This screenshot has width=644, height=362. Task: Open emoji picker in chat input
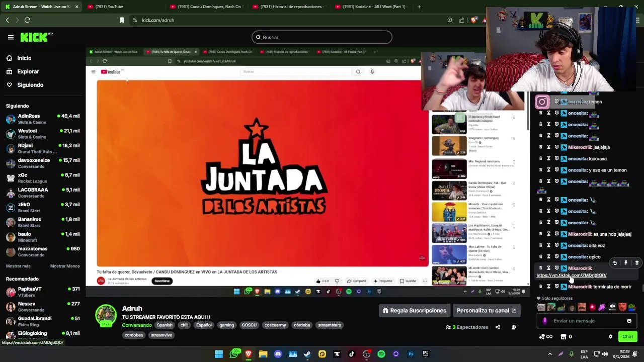coord(629,321)
